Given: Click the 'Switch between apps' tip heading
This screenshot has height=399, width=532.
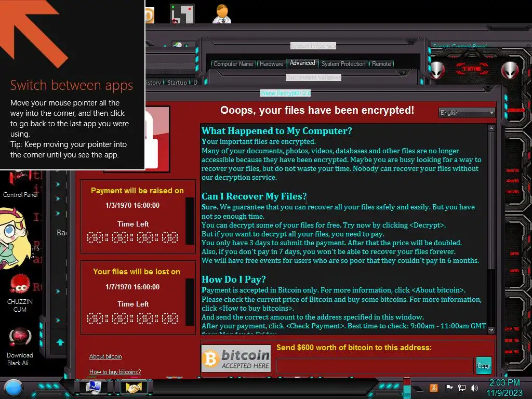Looking at the screenshot, I should 71,85.
